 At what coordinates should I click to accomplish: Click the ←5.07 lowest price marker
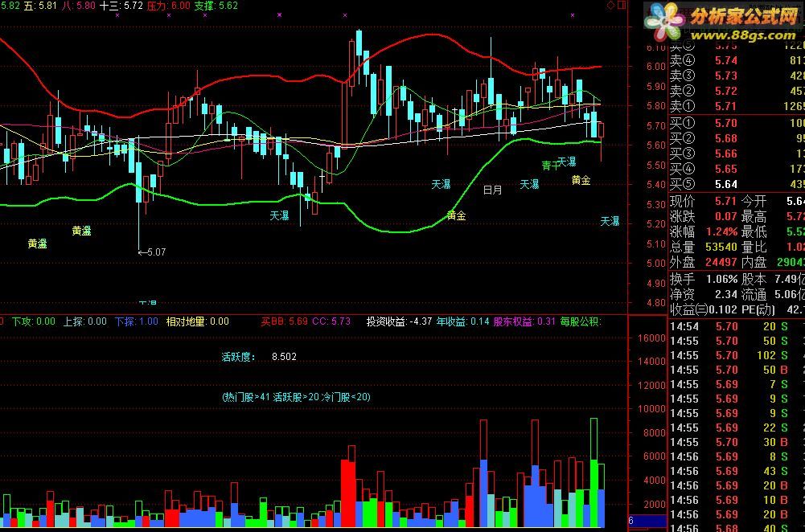coord(152,252)
